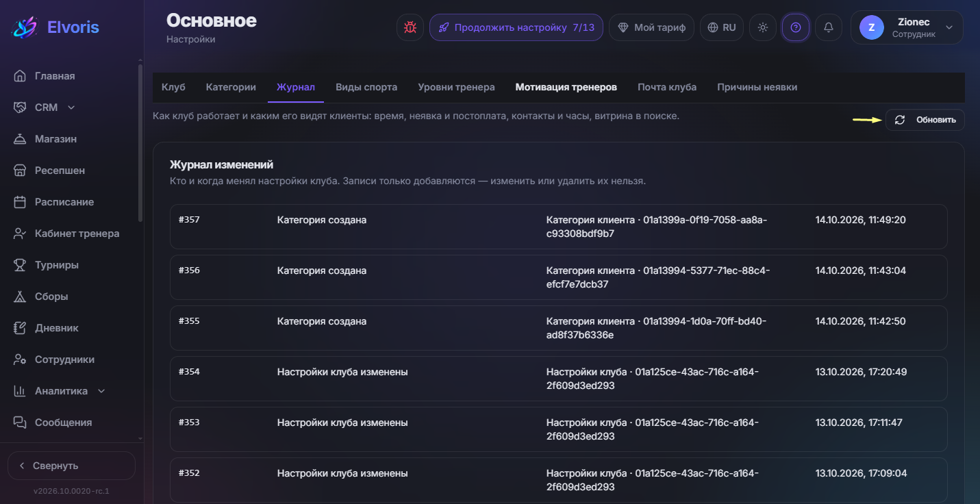Click the Ресепшен sidebar icon

coord(21,171)
